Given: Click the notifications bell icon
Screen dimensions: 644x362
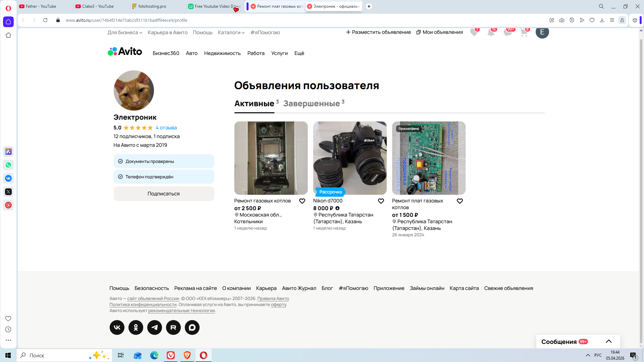Looking at the screenshot, I should click(491, 32).
